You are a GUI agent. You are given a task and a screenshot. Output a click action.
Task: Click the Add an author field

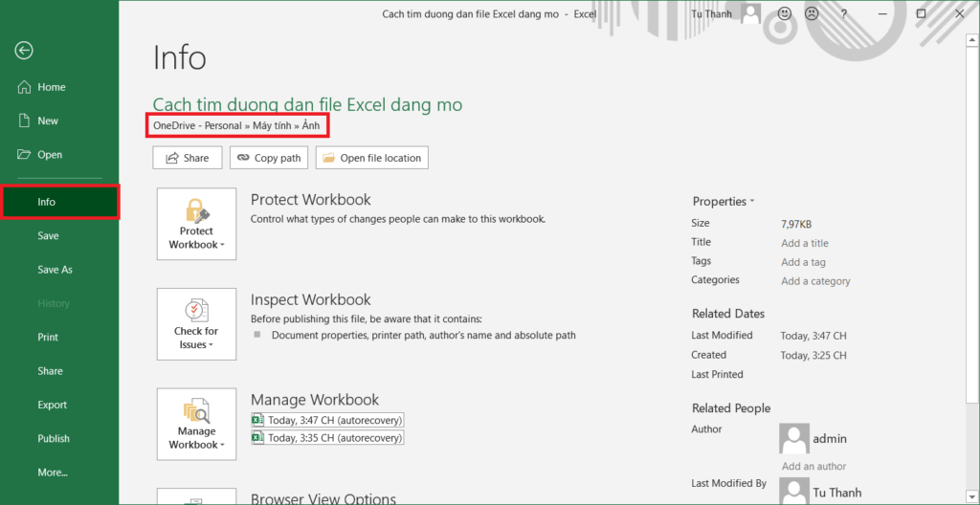point(813,466)
